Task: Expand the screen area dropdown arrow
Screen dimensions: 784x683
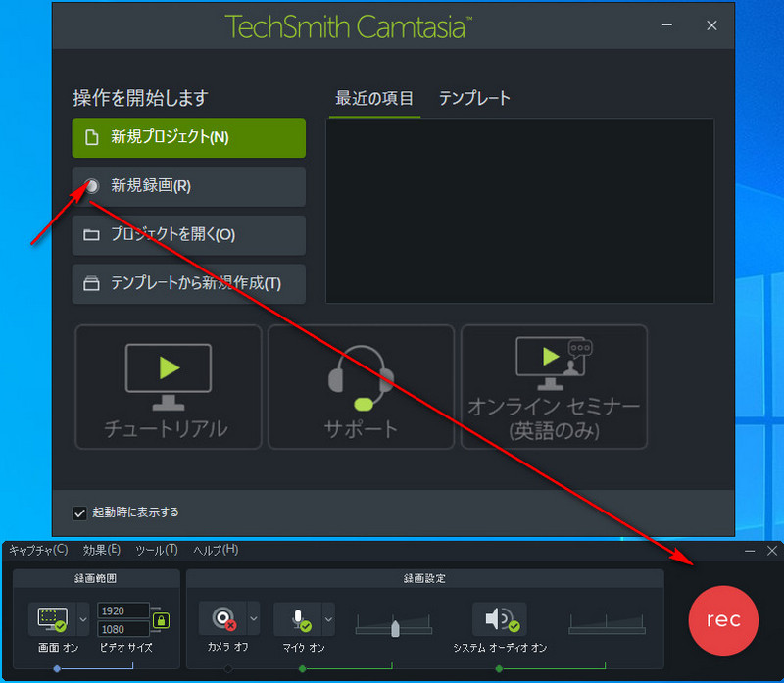Action: coord(83,619)
